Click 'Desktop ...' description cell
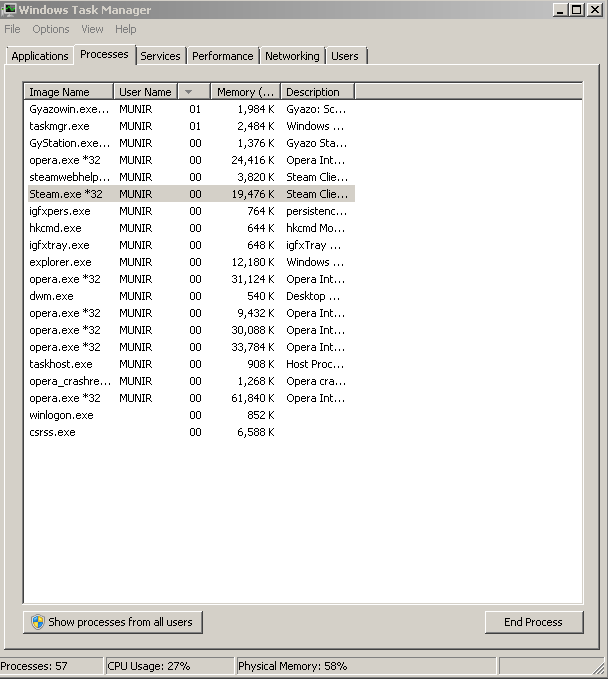The width and height of the screenshot is (608, 679). 313,296
